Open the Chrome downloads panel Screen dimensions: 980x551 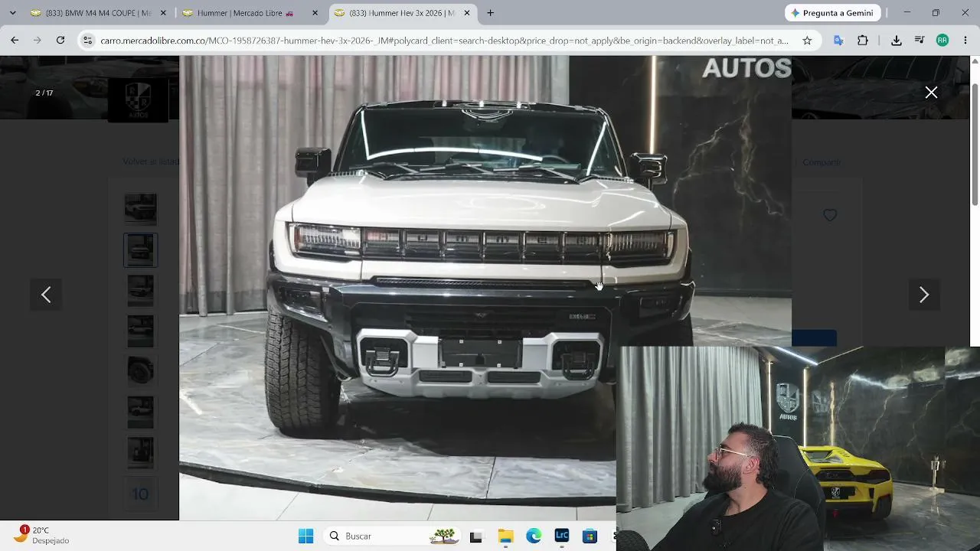point(897,41)
